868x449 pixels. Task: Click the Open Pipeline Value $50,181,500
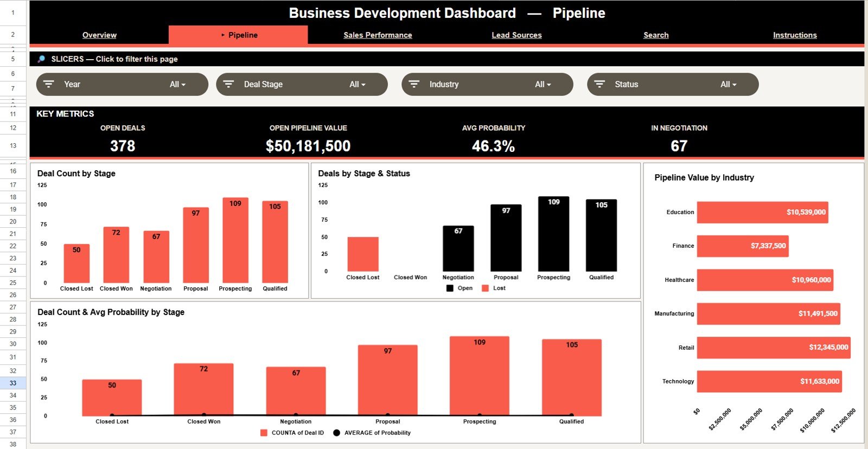pos(308,146)
